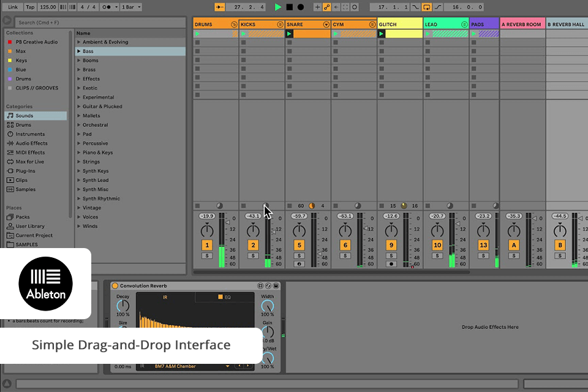The width and height of the screenshot is (588, 392).
Task: Click the phase nudge up icon
Action: click(x=72, y=7)
